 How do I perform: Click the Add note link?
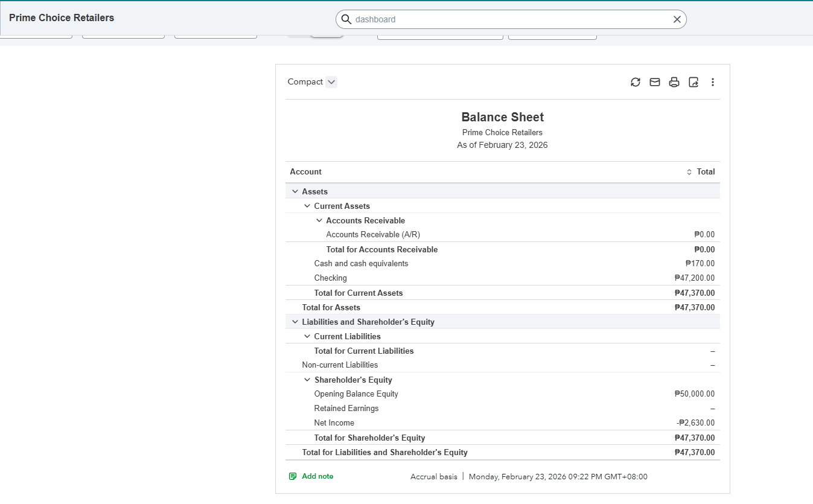(x=317, y=476)
